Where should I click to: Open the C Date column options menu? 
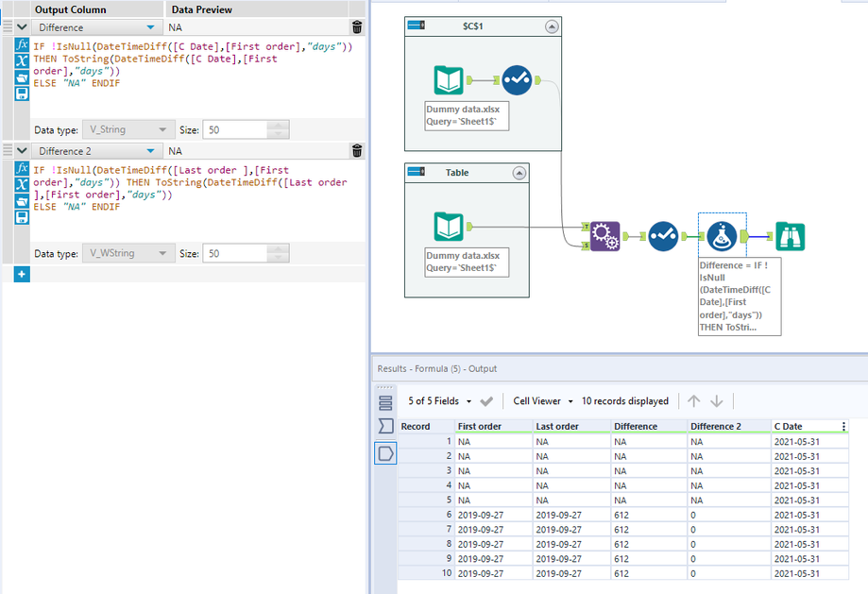point(843,427)
